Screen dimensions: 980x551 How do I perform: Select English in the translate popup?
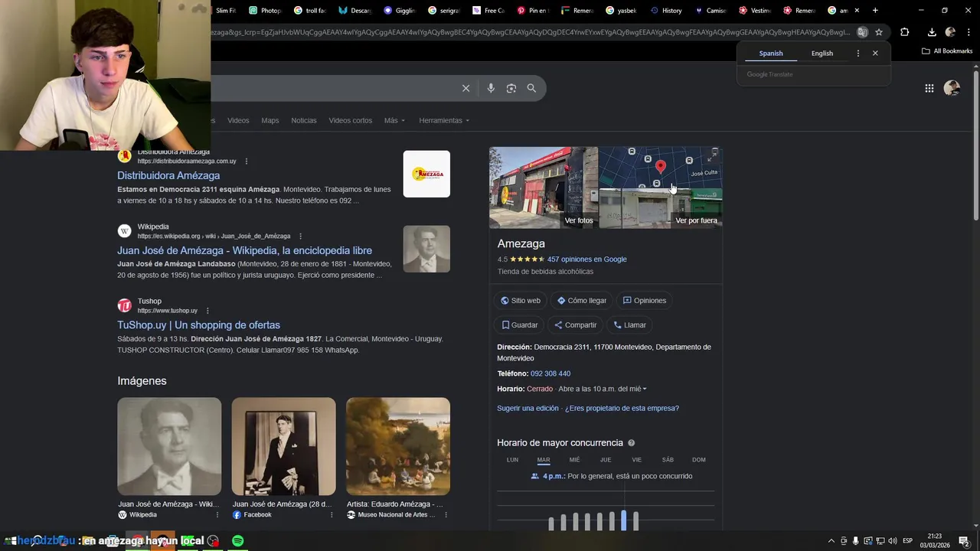(822, 54)
